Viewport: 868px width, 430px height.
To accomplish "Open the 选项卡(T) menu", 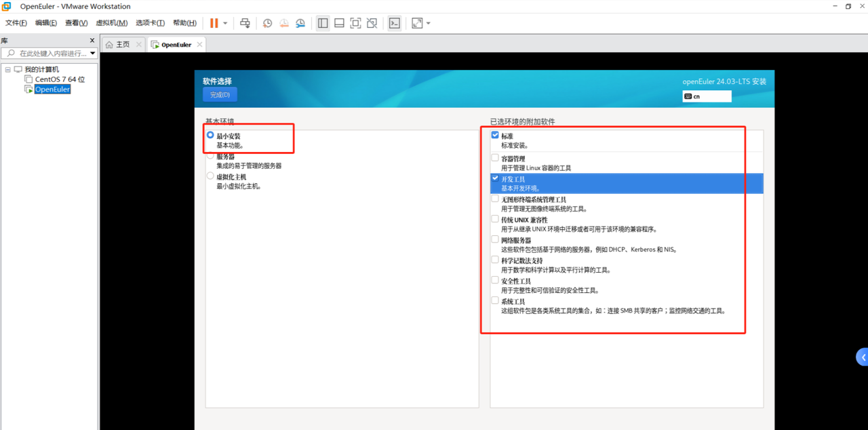I will click(x=150, y=23).
